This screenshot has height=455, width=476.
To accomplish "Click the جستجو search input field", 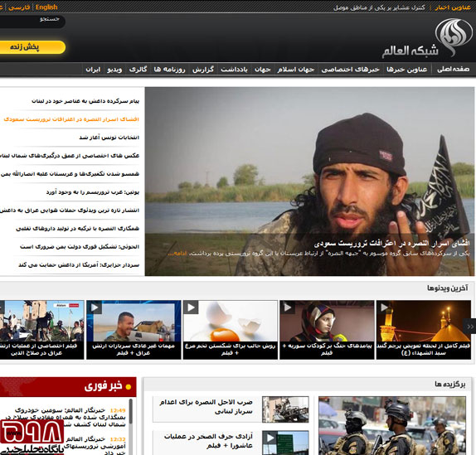I will (x=32, y=22).
